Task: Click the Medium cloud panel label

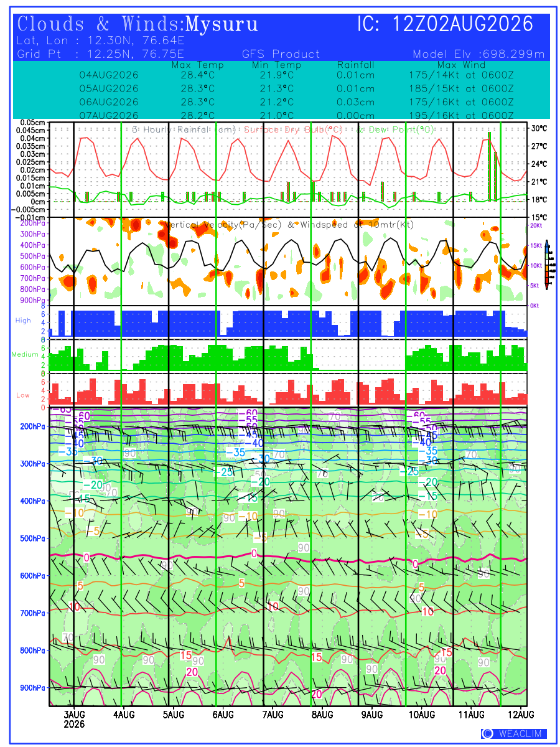Action: tap(25, 354)
